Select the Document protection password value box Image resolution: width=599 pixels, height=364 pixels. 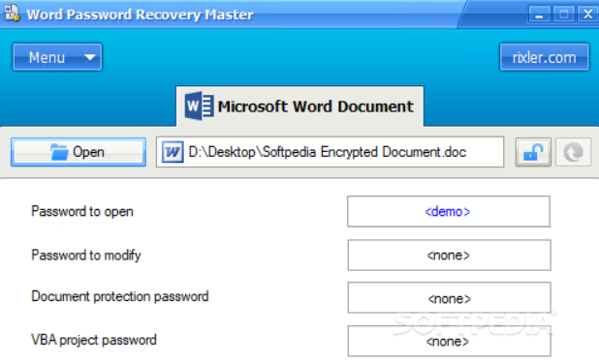click(450, 297)
